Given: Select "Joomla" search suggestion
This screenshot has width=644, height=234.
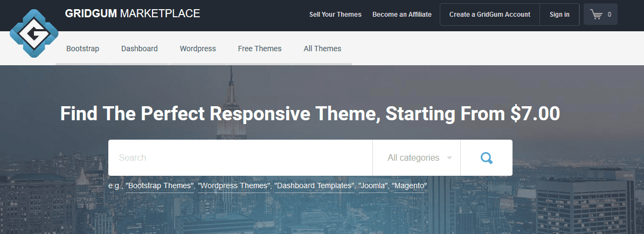Looking at the screenshot, I should click(373, 186).
